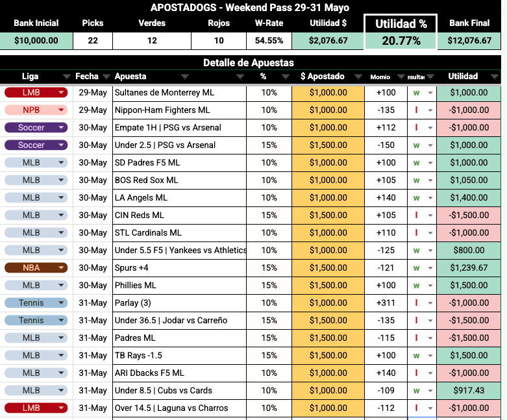The height and width of the screenshot is (420, 507).
Task: Select the Utilidad $ $2,076.67 cell
Action: pyautogui.click(x=328, y=41)
